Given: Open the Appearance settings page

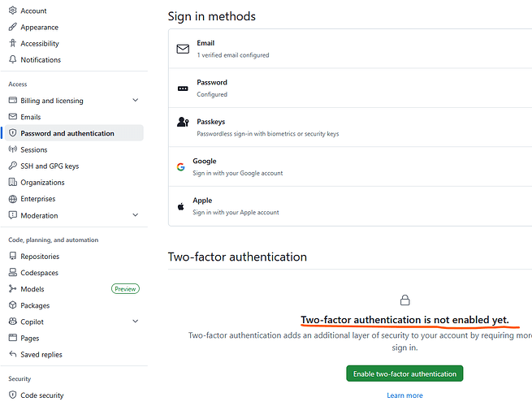Looking at the screenshot, I should click(39, 27).
